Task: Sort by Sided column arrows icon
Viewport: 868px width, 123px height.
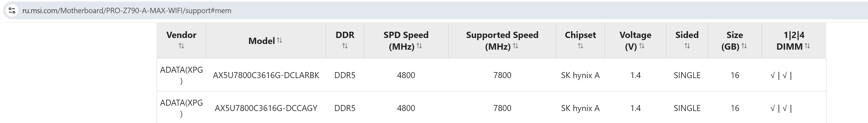Action: 687,46
